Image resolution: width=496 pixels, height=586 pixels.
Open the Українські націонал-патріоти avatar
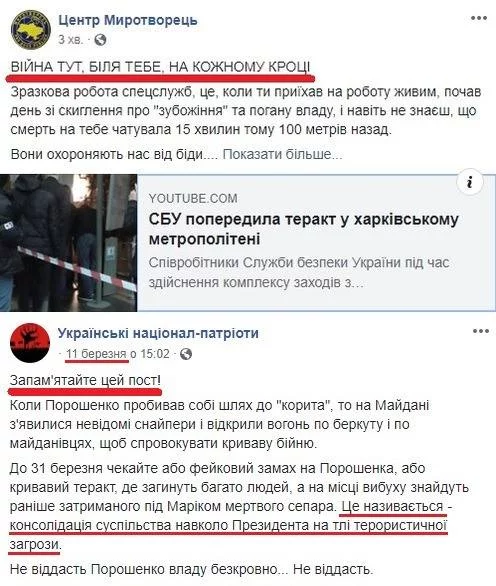(30, 343)
